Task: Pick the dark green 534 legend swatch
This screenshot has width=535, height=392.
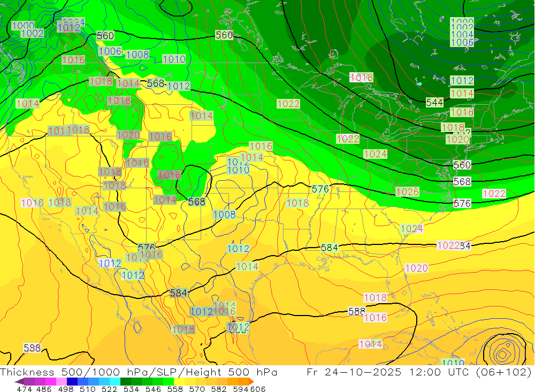Action: coord(126,381)
